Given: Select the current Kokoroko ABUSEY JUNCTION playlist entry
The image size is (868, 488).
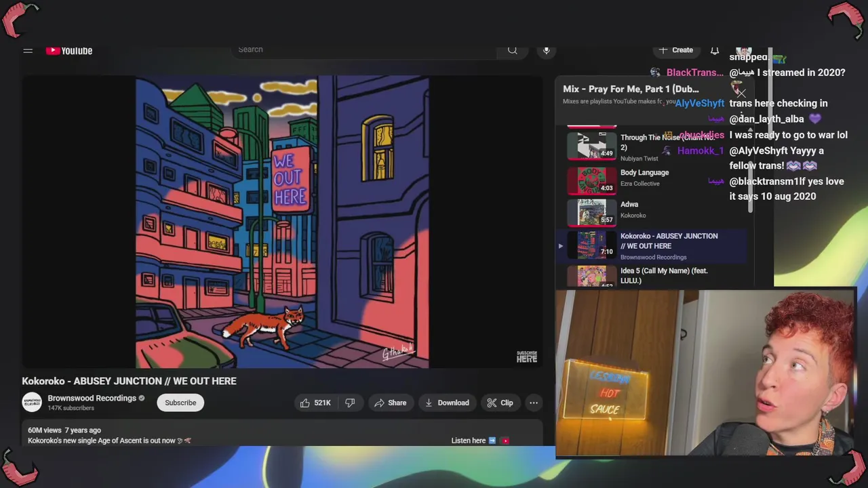Looking at the screenshot, I should pos(651,245).
